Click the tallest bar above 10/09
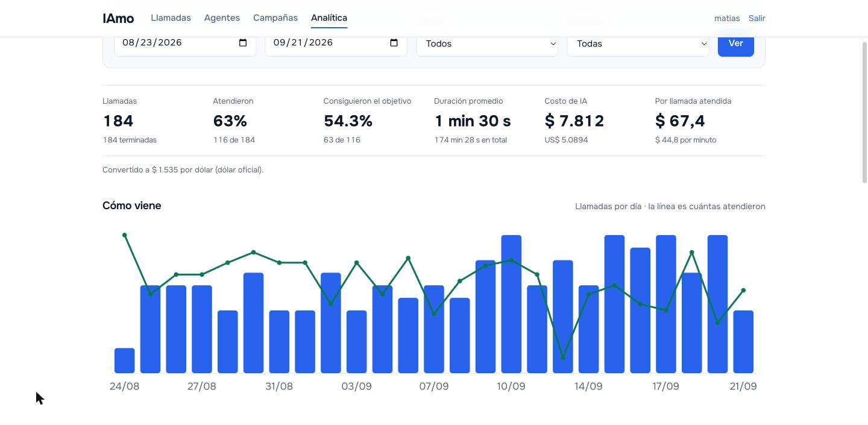The width and height of the screenshot is (868, 425). click(x=511, y=304)
